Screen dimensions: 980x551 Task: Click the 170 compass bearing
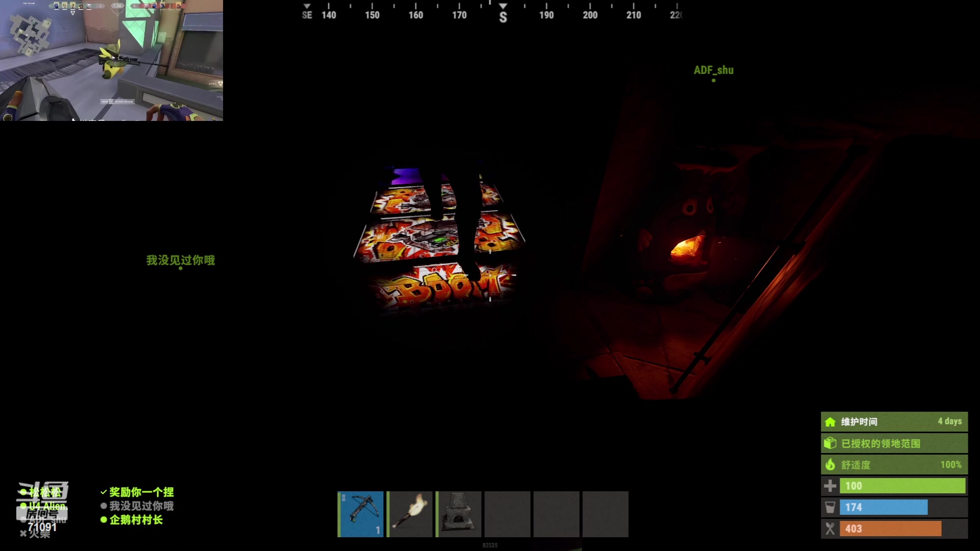459,15
